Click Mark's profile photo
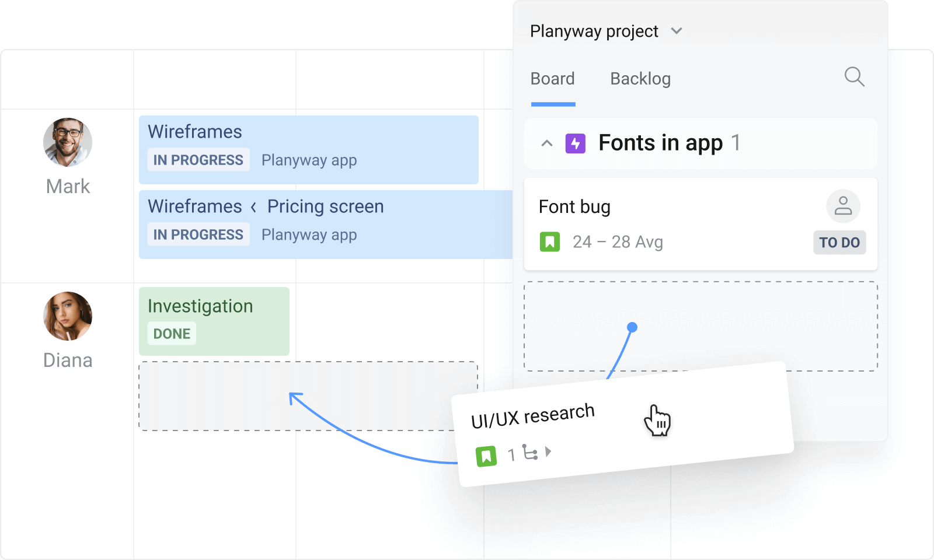934x560 pixels. point(67,142)
